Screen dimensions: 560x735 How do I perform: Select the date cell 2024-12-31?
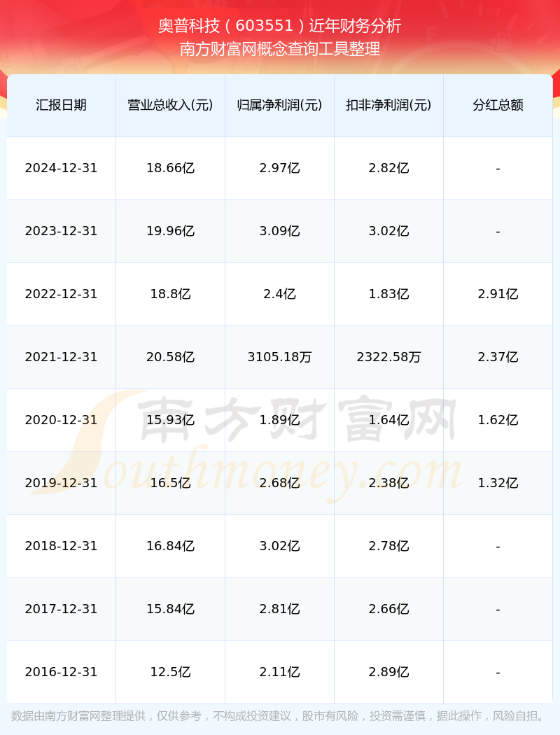(61, 168)
